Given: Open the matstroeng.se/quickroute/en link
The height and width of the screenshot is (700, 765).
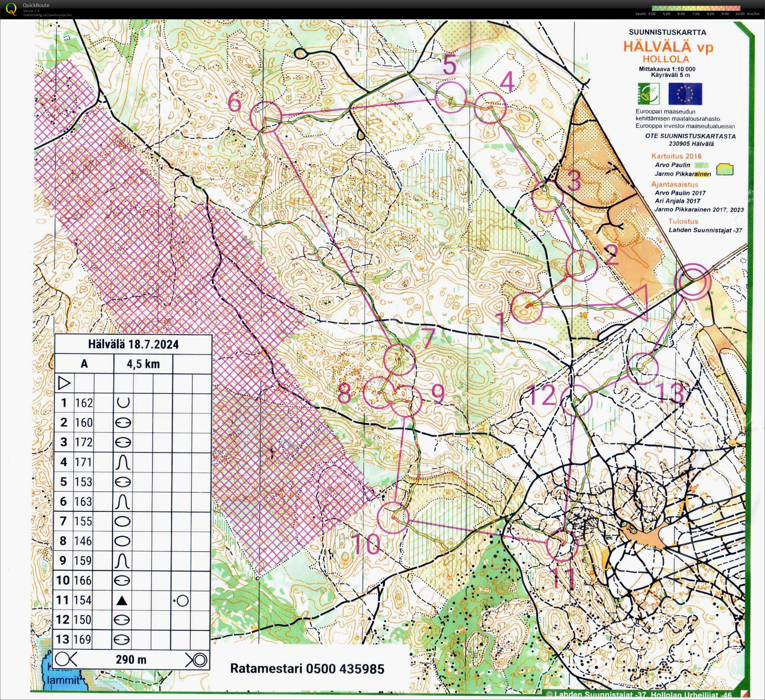Looking at the screenshot, I should coord(48,15).
